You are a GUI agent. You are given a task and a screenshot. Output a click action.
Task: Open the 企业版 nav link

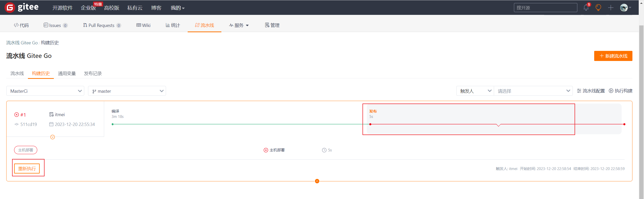[88, 8]
